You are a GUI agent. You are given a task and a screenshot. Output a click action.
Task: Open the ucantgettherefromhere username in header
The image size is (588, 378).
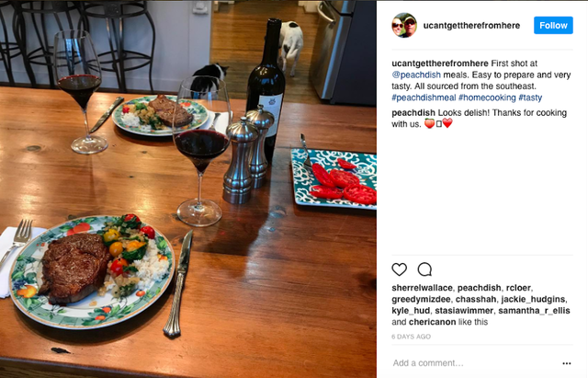click(471, 26)
